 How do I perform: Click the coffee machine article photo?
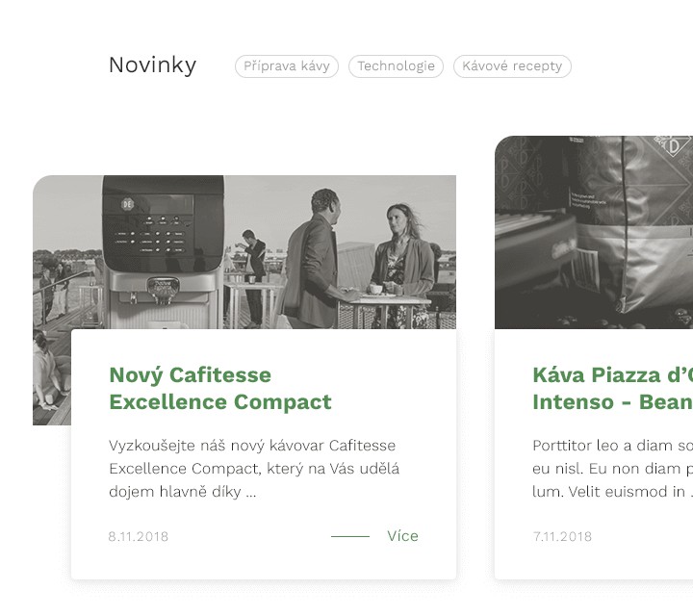(244, 252)
